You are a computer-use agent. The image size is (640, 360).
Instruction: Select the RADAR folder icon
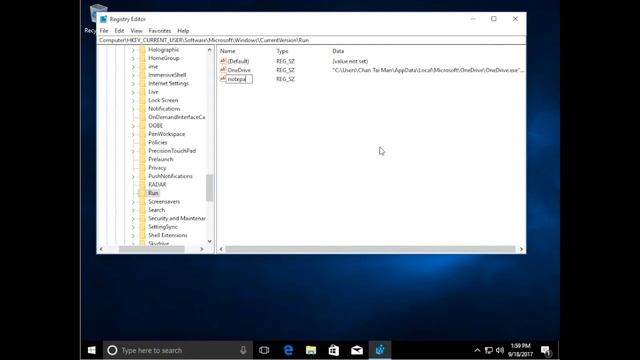142,184
